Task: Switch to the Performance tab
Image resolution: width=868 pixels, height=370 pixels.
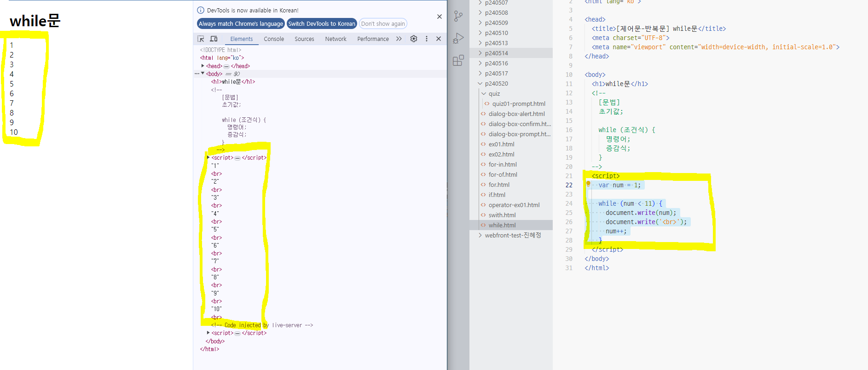Action: tap(373, 39)
